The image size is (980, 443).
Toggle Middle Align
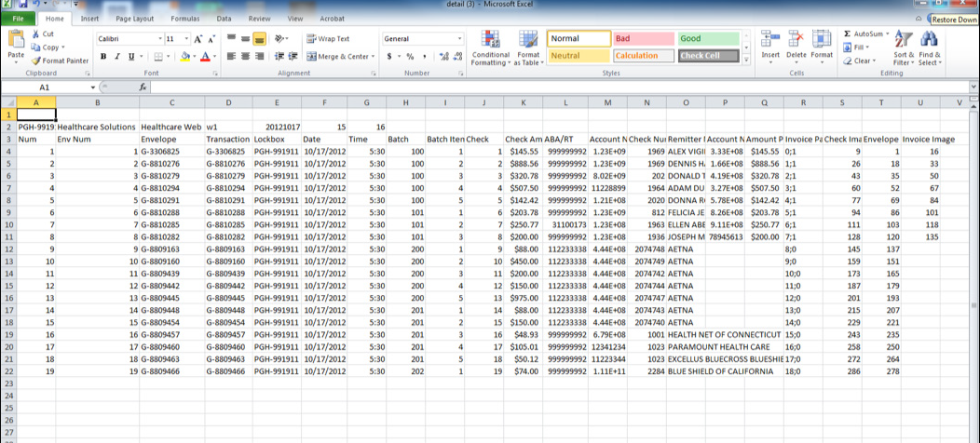pos(245,39)
